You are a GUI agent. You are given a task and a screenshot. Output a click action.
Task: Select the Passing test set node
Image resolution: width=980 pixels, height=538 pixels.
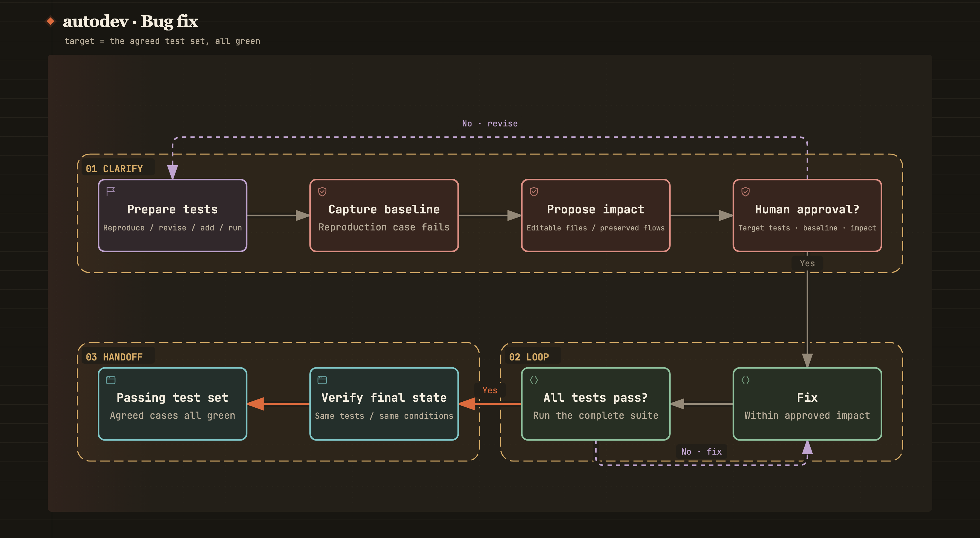172,404
